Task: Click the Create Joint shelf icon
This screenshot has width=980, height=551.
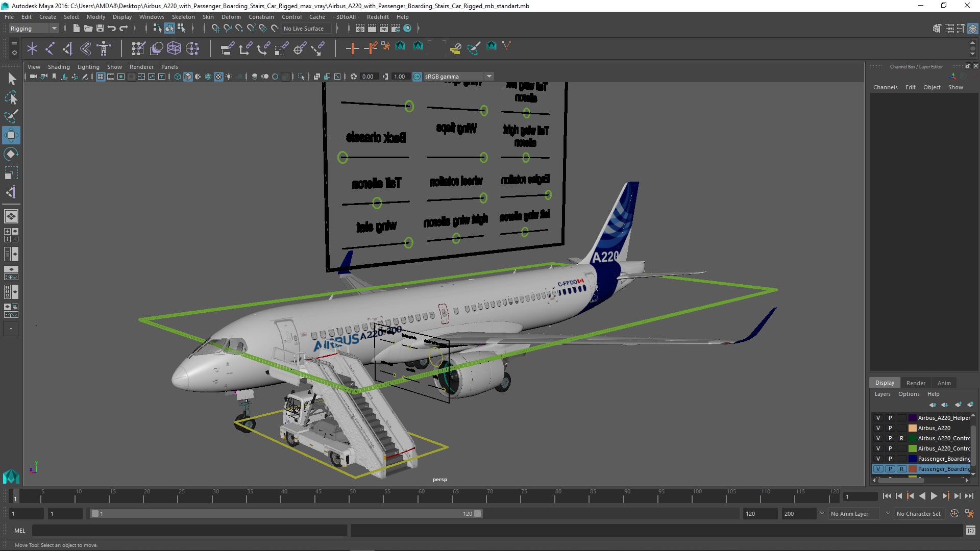Action: coord(50,48)
